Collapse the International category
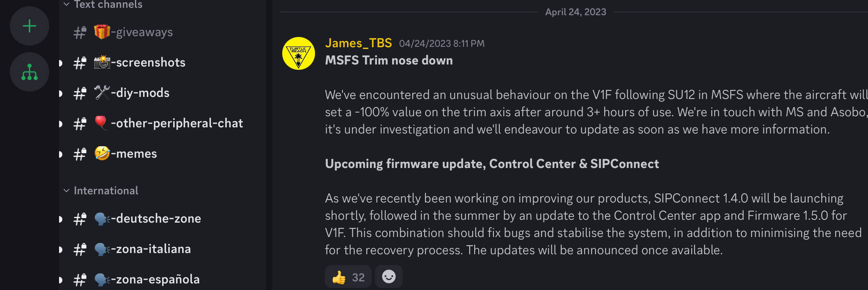868x290 pixels. pyautogui.click(x=101, y=191)
